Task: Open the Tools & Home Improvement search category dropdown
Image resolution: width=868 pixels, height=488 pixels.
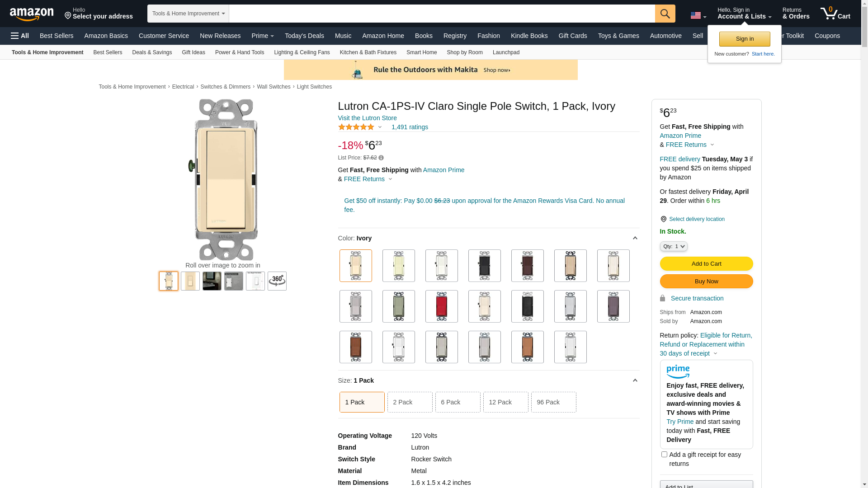Action: (188, 14)
